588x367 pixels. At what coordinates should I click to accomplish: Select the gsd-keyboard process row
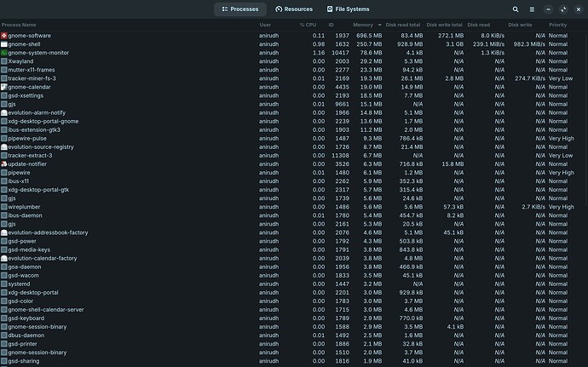click(292, 318)
